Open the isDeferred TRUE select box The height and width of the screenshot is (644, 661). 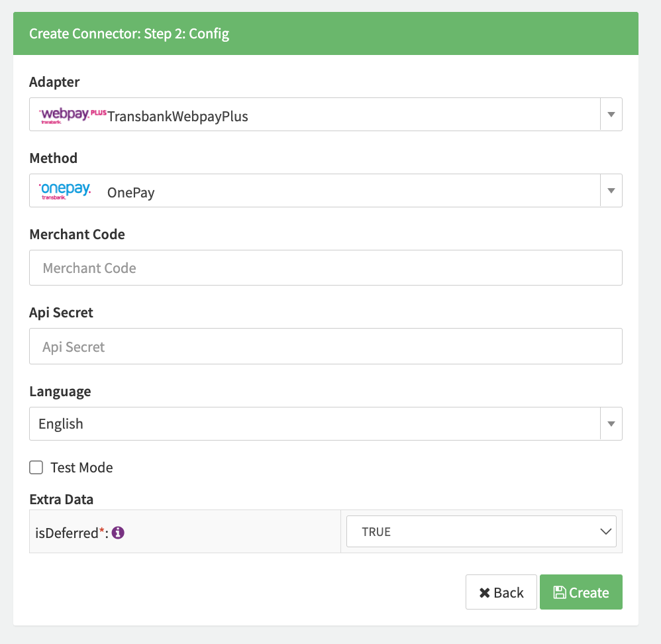tap(482, 531)
